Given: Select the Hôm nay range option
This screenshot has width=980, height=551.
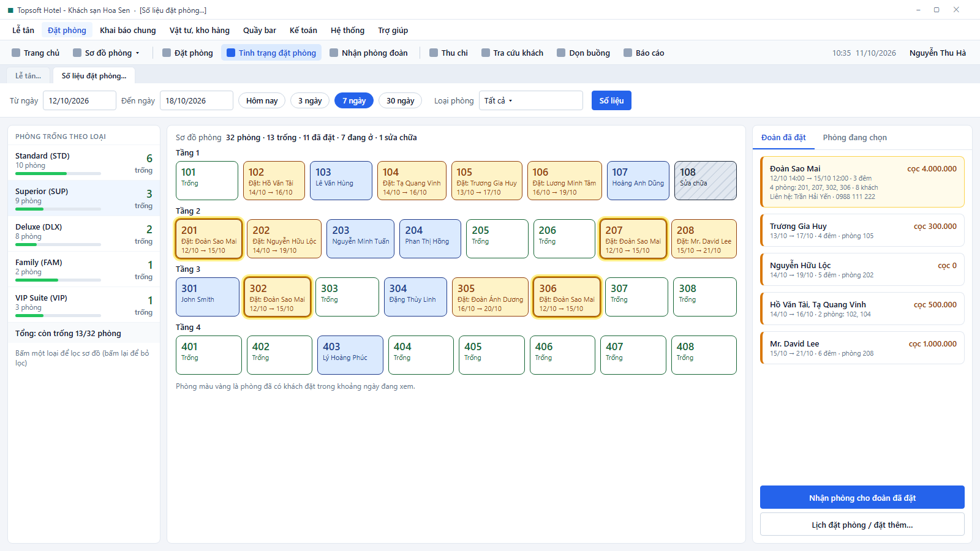Looking at the screenshot, I should tap(262, 100).
